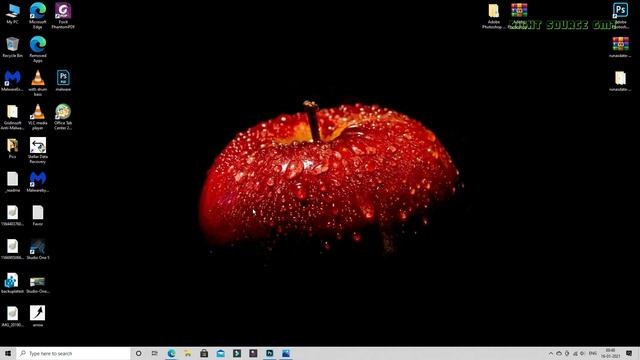This screenshot has width=640, height=360.
Task: Select the Favor blank file icon
Action: 38,216
